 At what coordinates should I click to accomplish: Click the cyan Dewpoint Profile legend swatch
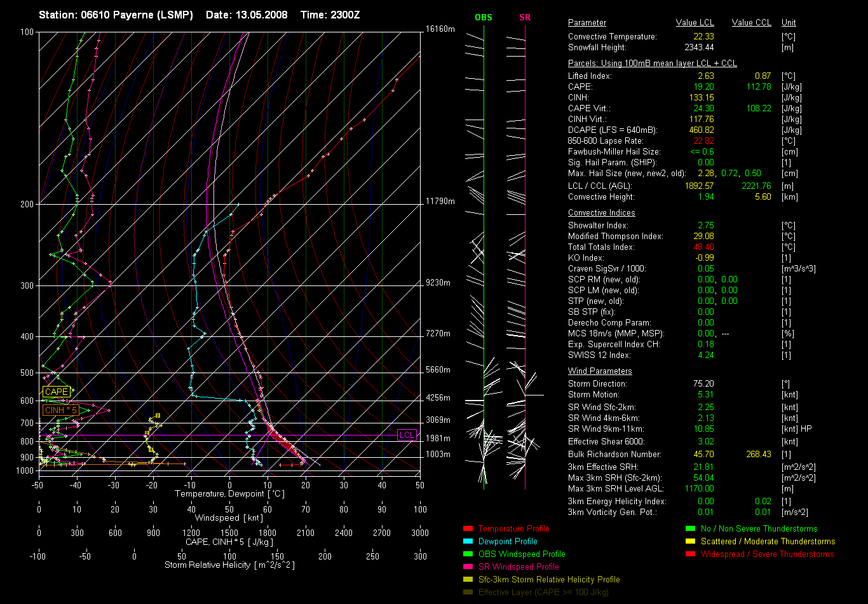coord(468,541)
